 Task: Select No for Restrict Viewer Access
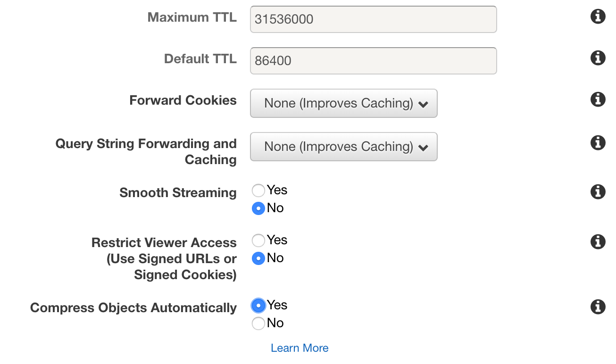(x=258, y=258)
